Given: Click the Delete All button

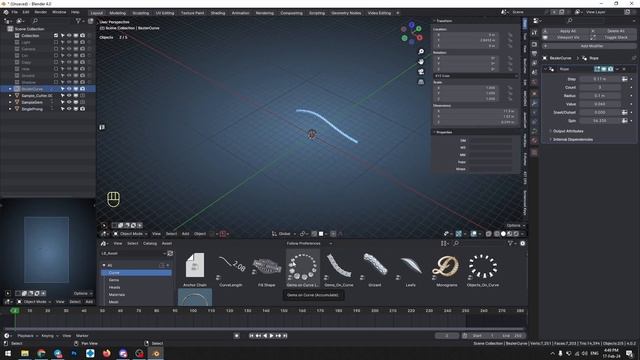Looking at the screenshot, I should [613, 31].
